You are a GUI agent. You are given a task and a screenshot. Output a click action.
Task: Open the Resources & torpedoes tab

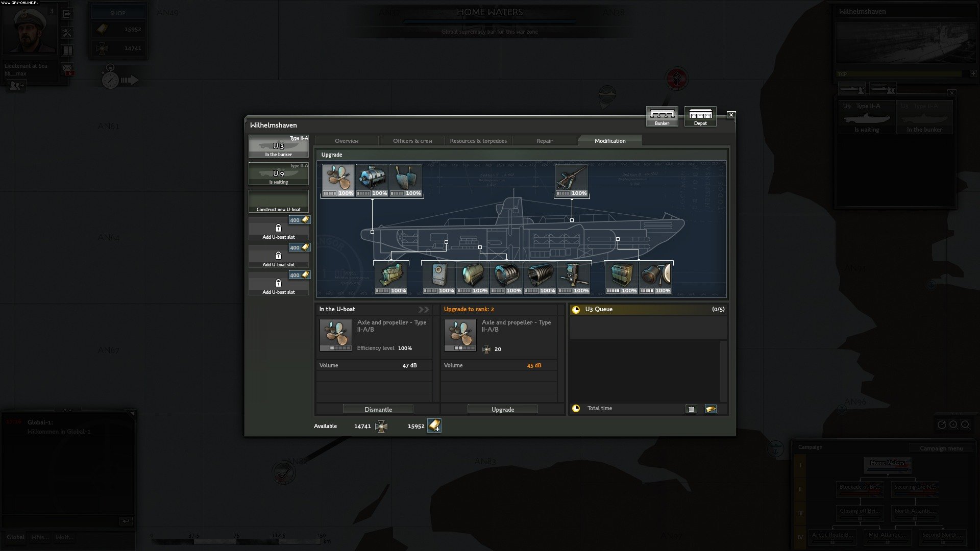point(478,141)
